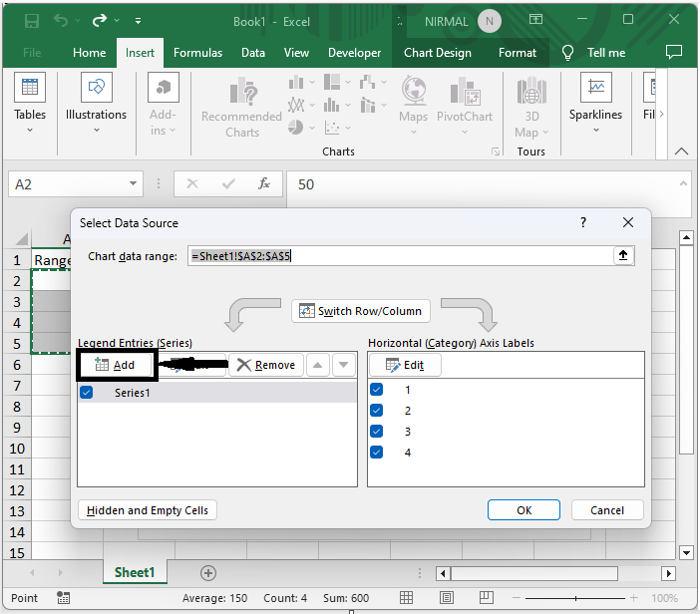Cancel the Select Data Source dialog
Image resolution: width=700 pixels, height=614 pixels.
click(607, 510)
